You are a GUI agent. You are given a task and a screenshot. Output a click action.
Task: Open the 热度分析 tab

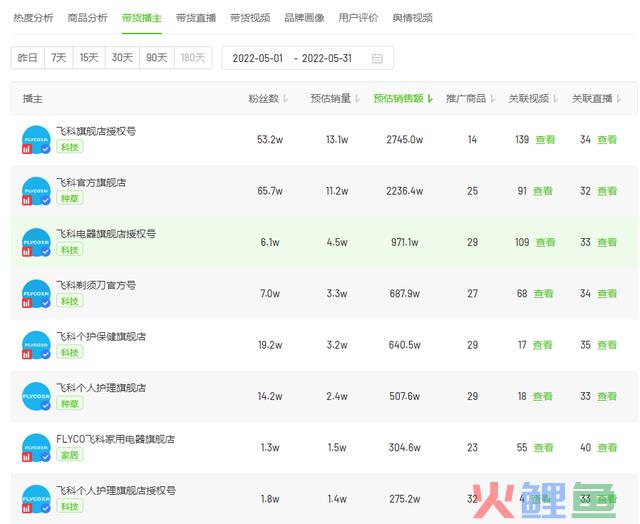(x=33, y=18)
